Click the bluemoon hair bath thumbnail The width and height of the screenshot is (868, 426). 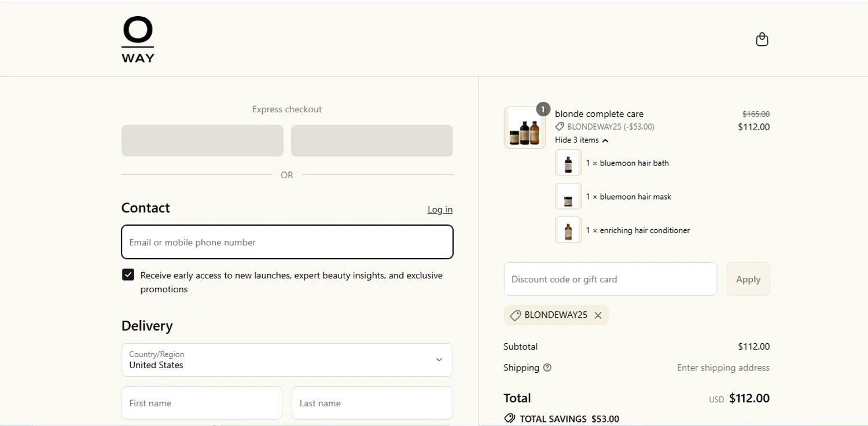coord(568,163)
